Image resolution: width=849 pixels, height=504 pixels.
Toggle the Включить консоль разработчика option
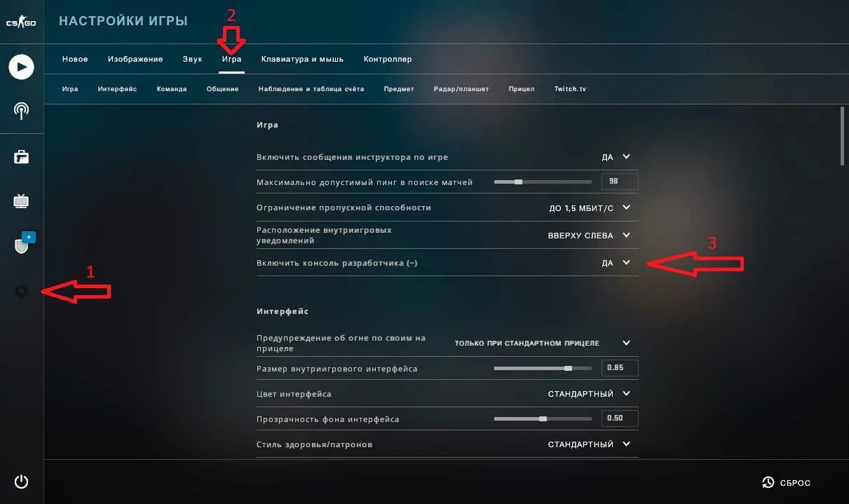tap(617, 263)
